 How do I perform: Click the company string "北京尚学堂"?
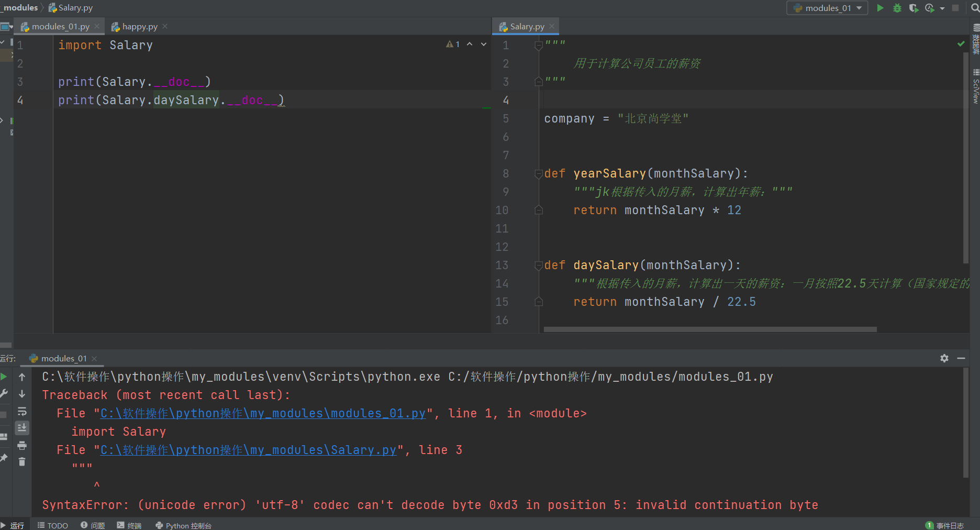(653, 119)
